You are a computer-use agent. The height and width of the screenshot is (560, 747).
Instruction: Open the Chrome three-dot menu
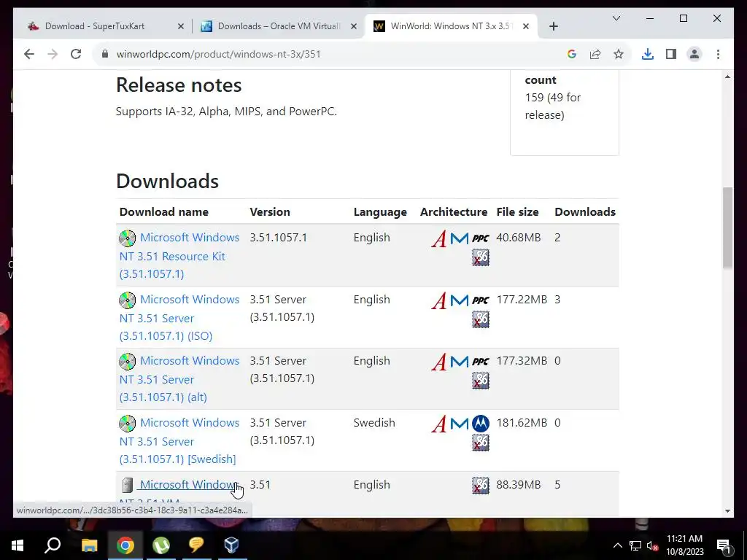(718, 54)
